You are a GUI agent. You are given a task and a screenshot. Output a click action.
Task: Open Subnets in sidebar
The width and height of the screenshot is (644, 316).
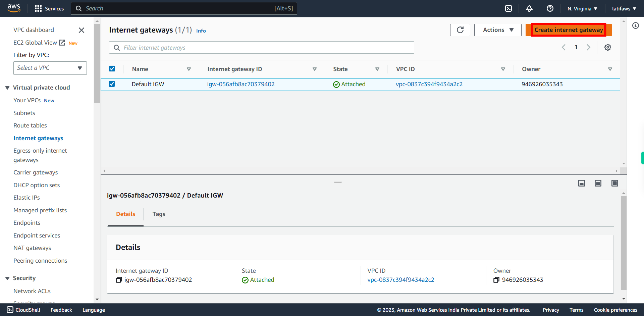pos(24,113)
